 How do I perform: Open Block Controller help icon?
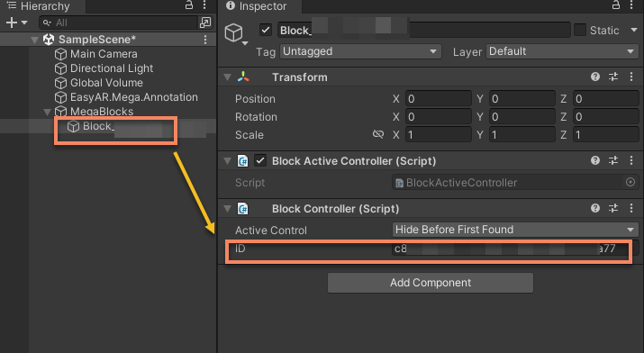[595, 208]
